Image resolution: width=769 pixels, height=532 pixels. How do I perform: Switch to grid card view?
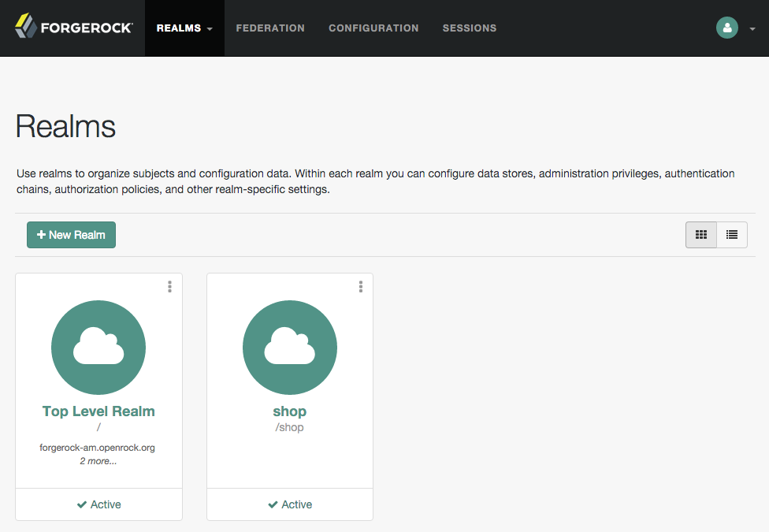[x=700, y=235]
